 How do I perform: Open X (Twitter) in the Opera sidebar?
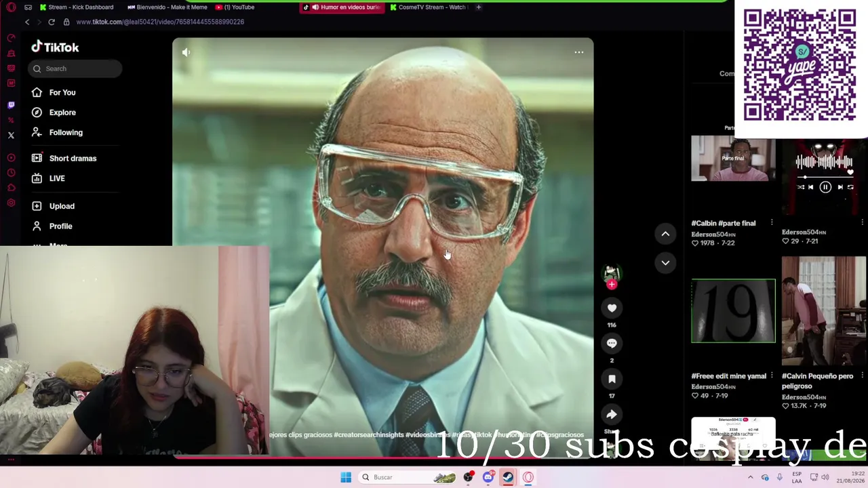point(11,136)
